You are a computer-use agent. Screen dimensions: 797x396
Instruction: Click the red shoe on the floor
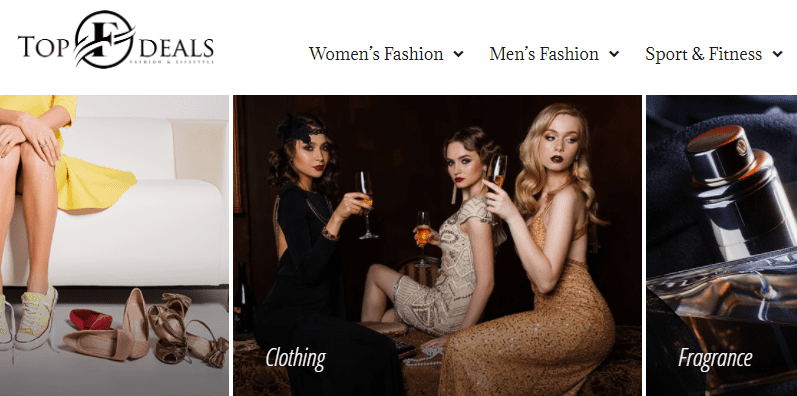91,320
